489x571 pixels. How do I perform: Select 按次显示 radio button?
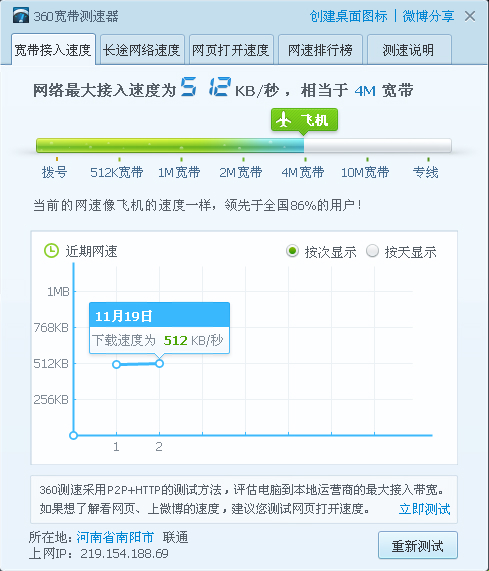tap(292, 251)
